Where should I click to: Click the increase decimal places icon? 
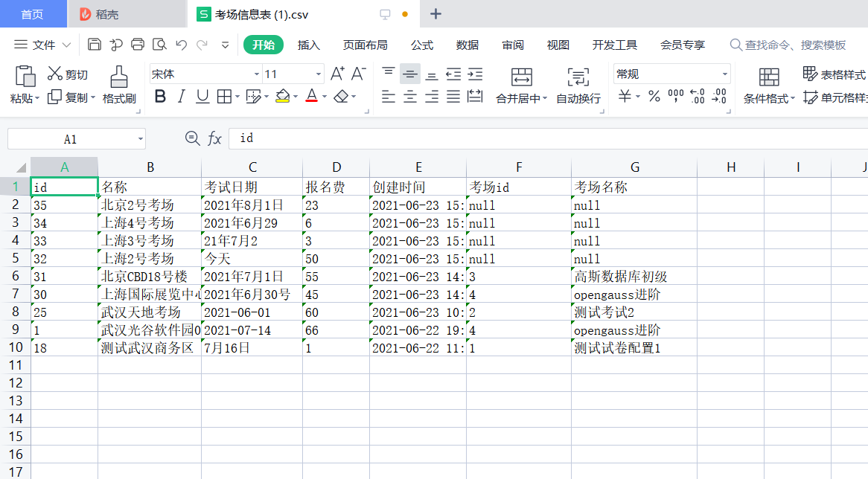698,96
